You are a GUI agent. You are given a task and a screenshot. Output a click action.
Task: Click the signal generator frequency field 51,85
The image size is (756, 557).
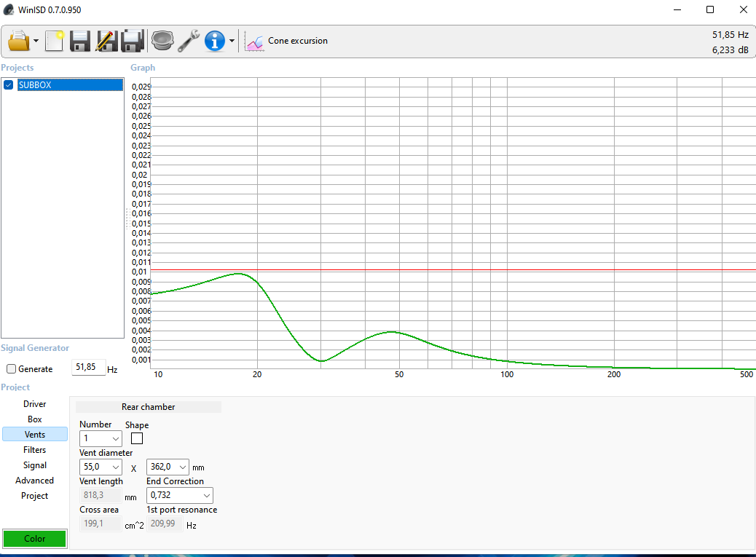tap(89, 367)
